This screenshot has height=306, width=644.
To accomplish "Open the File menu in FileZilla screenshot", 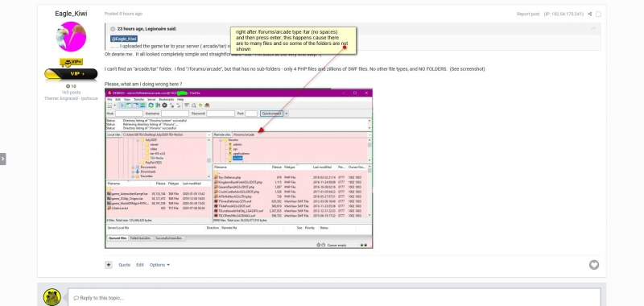I will coord(109,99).
